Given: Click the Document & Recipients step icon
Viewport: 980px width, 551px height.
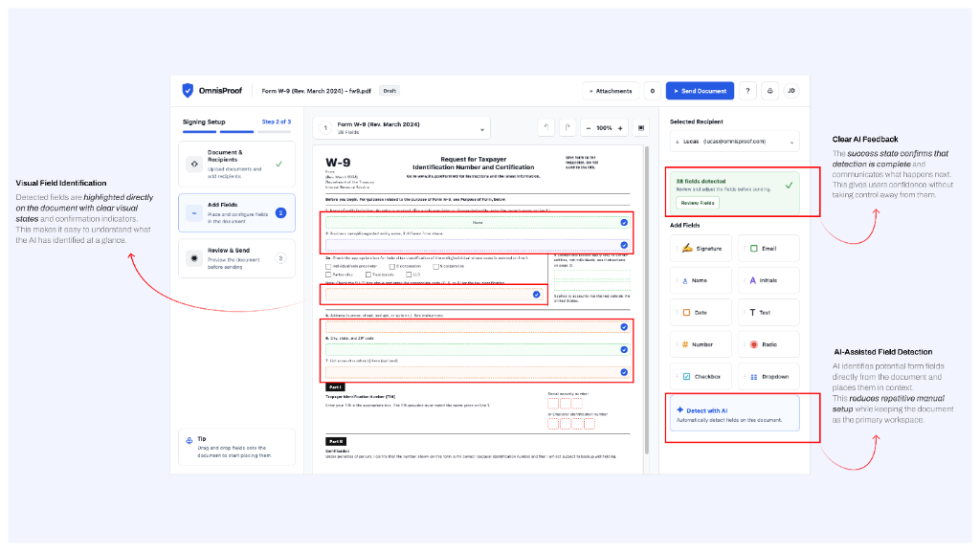Looking at the screenshot, I should (x=194, y=164).
